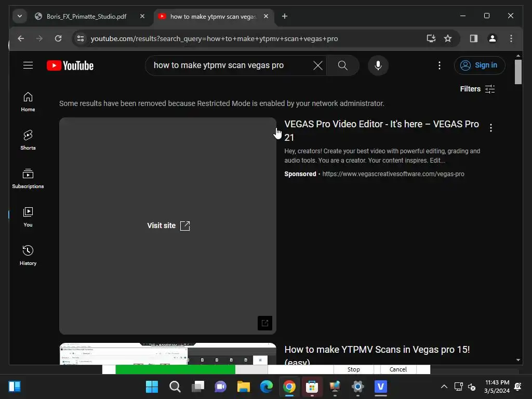Open more options for the VEGAS Pro ad

pyautogui.click(x=490, y=128)
